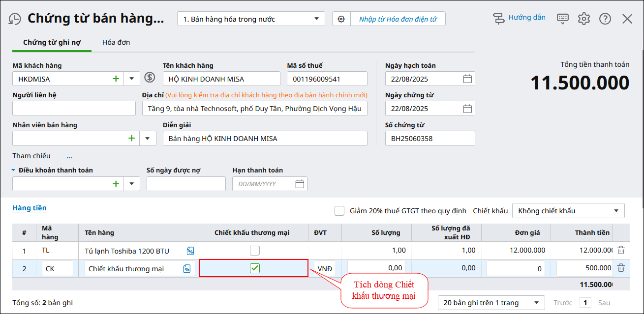
Task: Click percent document icon in Chiết khấu row
Action: point(187,268)
